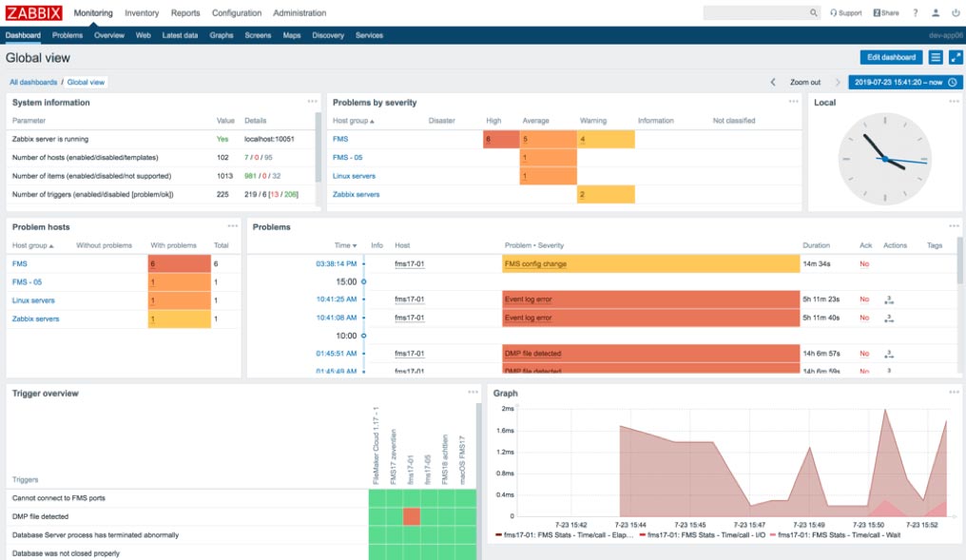The height and width of the screenshot is (560, 966).
Task: Click the search input field
Action: (x=756, y=12)
